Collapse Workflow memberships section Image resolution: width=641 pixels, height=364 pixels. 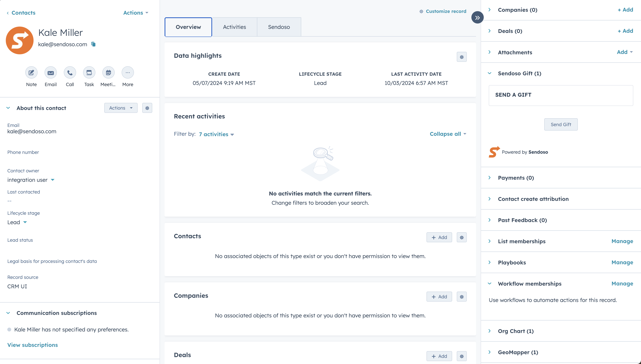coord(490,283)
